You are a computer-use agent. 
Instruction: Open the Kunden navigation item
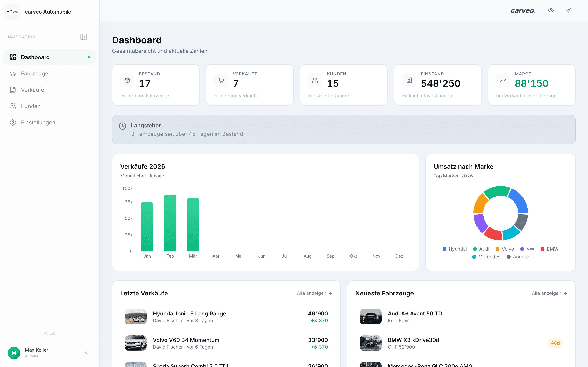point(50,106)
